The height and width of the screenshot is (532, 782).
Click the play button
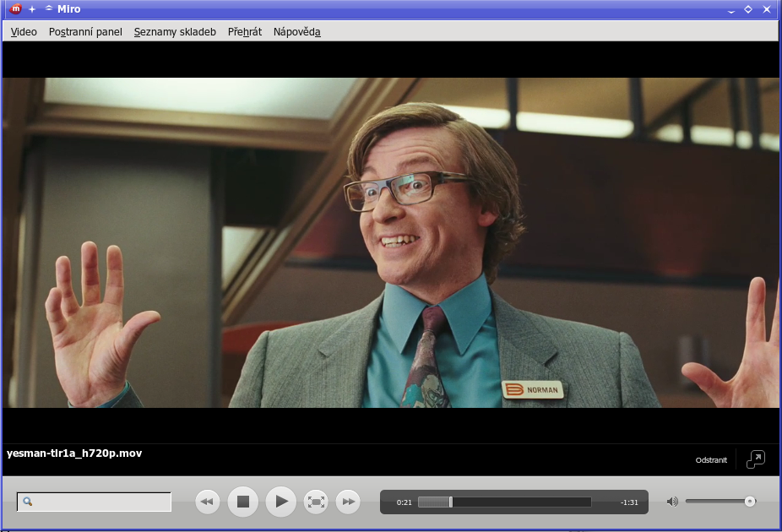(x=281, y=502)
